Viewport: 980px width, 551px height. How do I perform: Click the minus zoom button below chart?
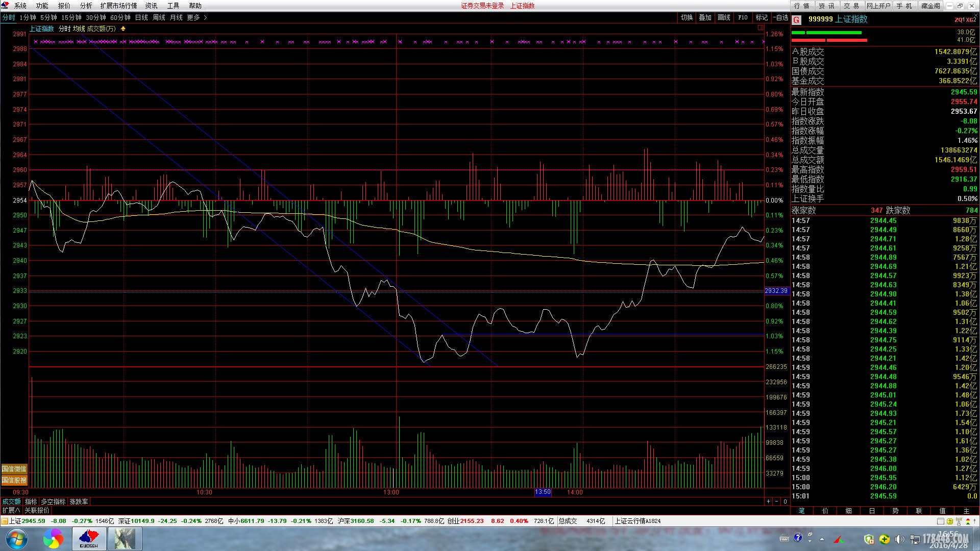point(777,502)
